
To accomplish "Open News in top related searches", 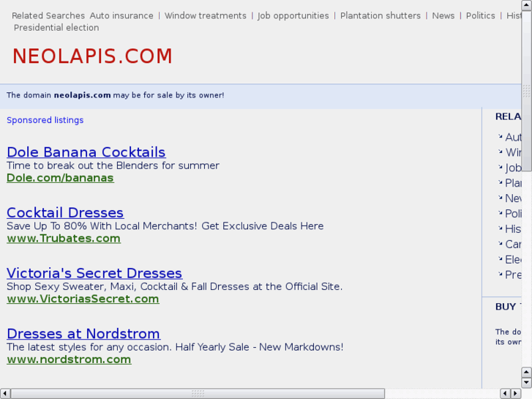I will click(x=443, y=15).
